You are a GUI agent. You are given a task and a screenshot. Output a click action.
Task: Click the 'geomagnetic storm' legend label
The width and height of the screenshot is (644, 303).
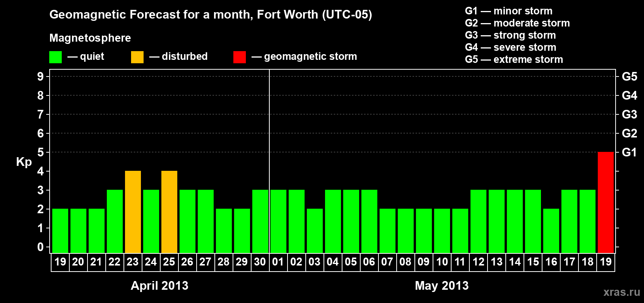pyautogui.click(x=310, y=56)
